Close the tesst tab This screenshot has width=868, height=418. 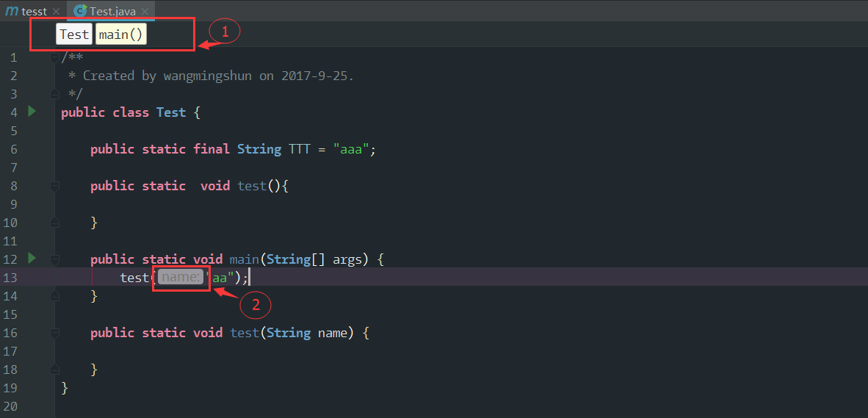coord(56,11)
